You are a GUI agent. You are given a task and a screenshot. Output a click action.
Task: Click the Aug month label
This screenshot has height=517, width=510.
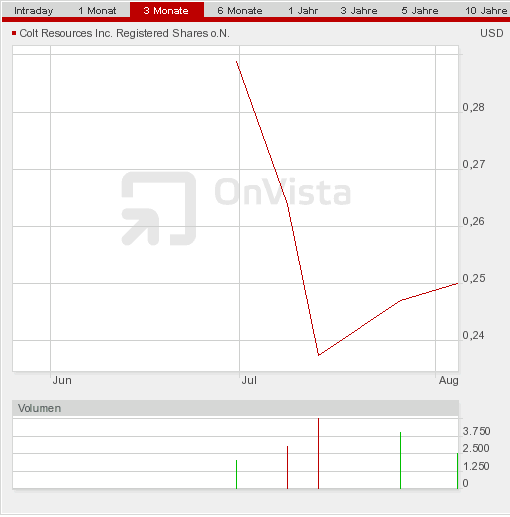(449, 380)
